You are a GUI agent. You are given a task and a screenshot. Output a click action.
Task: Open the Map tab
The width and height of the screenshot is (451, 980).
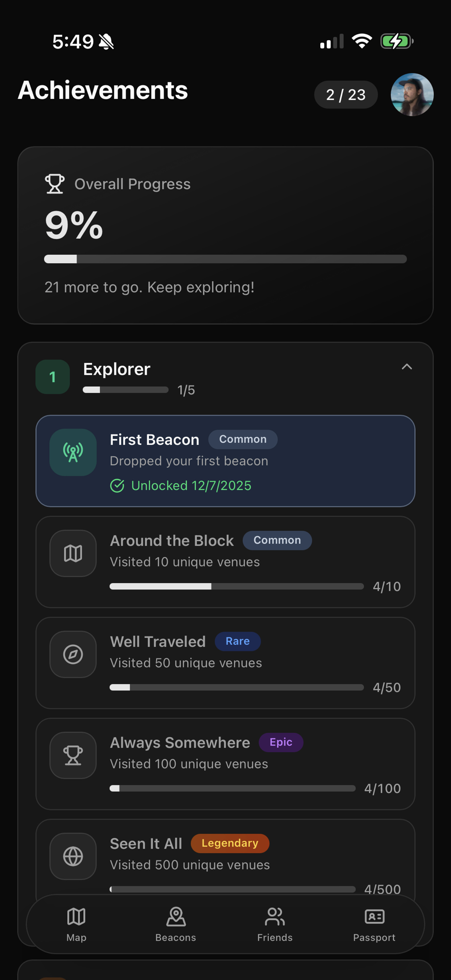76,924
